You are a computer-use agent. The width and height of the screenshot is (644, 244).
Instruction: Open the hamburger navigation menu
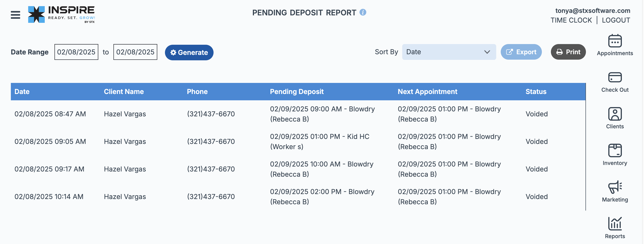click(16, 15)
